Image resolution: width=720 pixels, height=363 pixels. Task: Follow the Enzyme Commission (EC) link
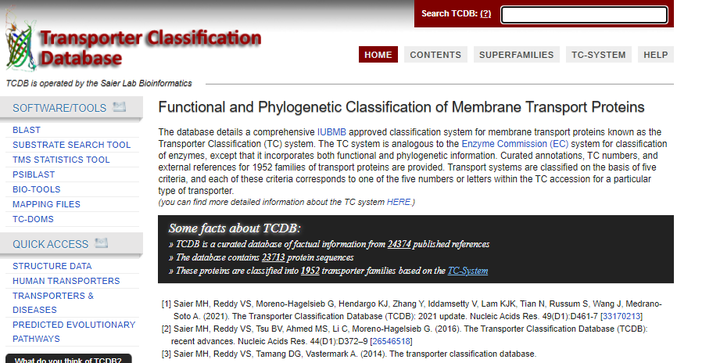(515, 144)
